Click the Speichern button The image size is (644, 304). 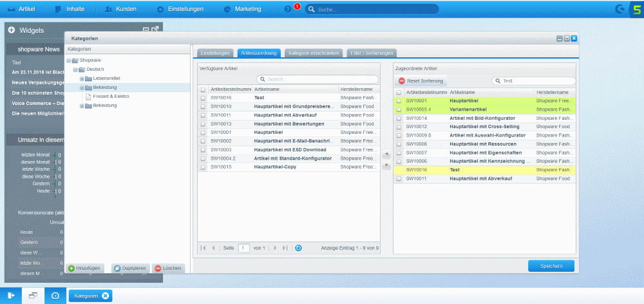tap(551, 266)
